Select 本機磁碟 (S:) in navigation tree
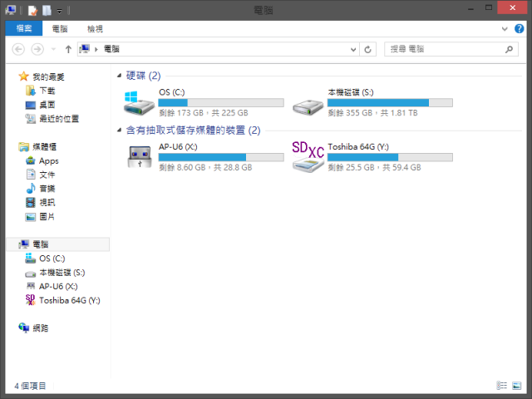The height and width of the screenshot is (399, 532). coord(62,273)
